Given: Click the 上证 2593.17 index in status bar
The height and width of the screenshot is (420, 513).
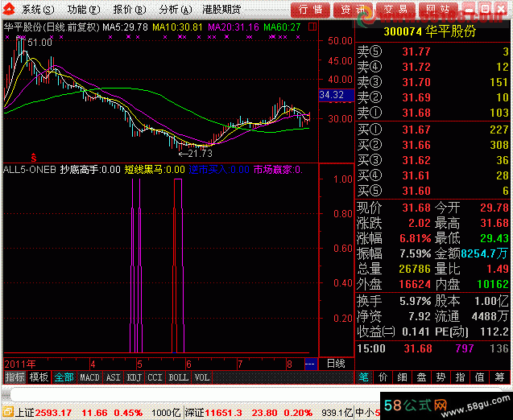Looking at the screenshot, I should click(43, 413).
